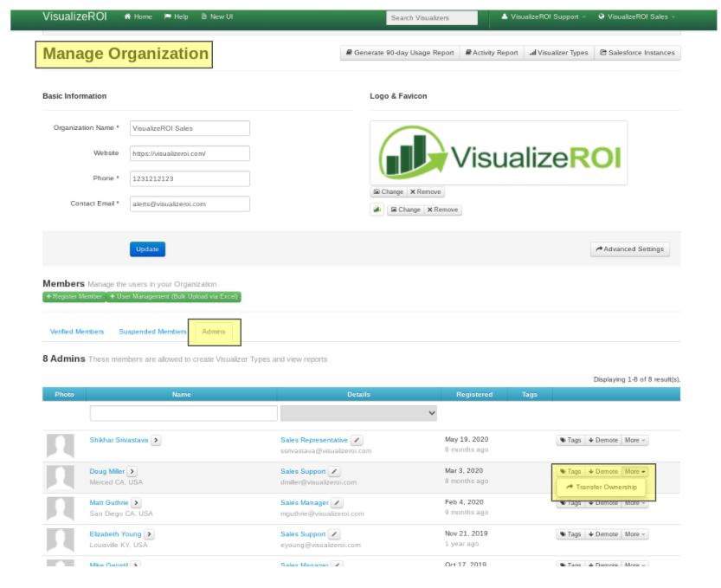Viewport: 721px width, 588px height.
Task: Sort by the Name column header
Action: 182,395
